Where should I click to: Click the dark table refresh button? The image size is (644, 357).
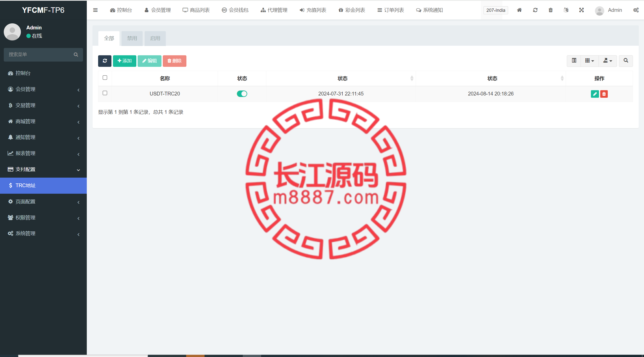point(105,61)
